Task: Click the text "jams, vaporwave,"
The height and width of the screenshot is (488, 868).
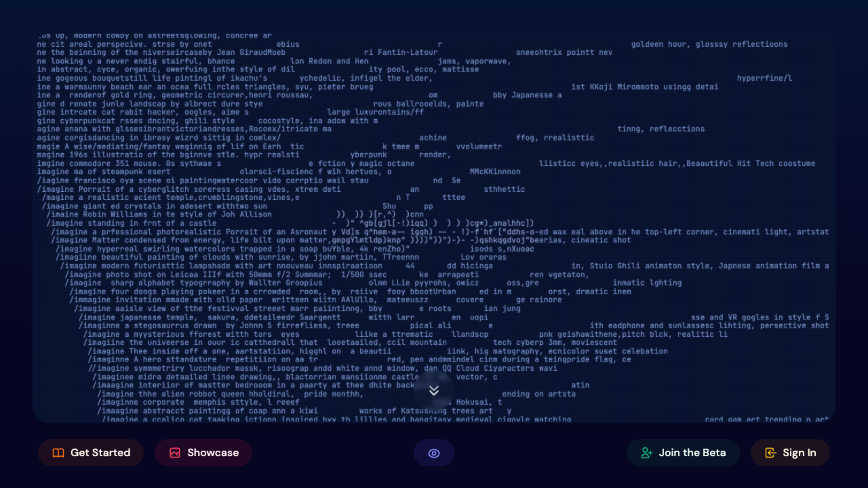Action: [474, 61]
